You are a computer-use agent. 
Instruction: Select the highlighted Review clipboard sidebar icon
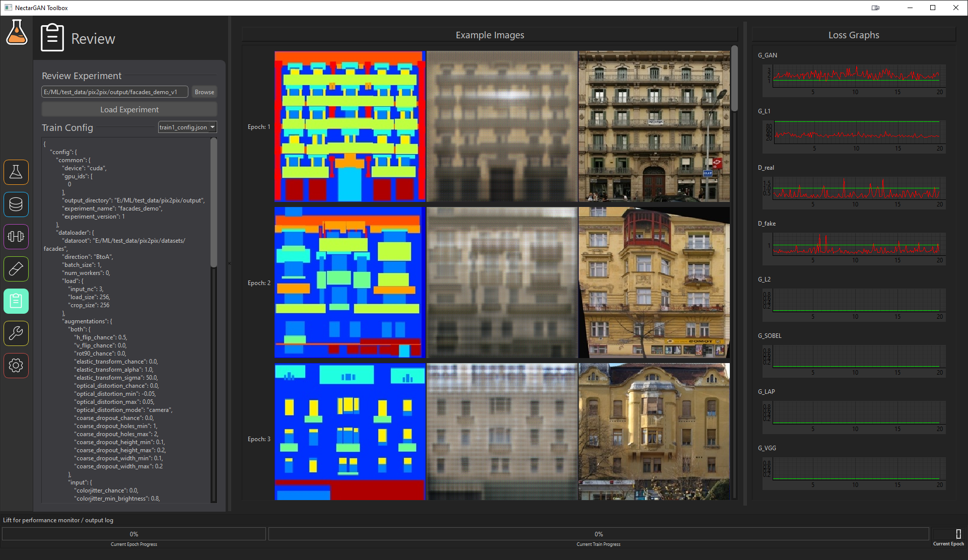point(16,301)
